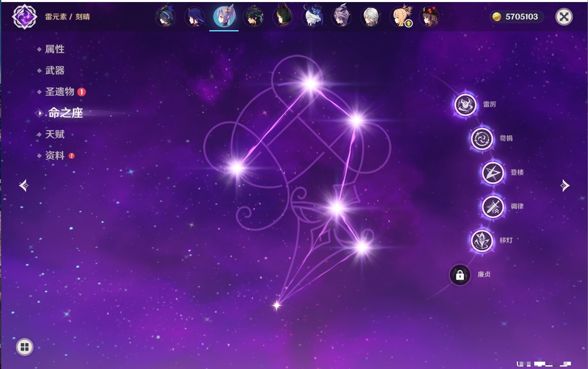The height and width of the screenshot is (369, 588).
Task: Choose Hu Tao's avatar with red-flower hat
Action: pos(430,17)
